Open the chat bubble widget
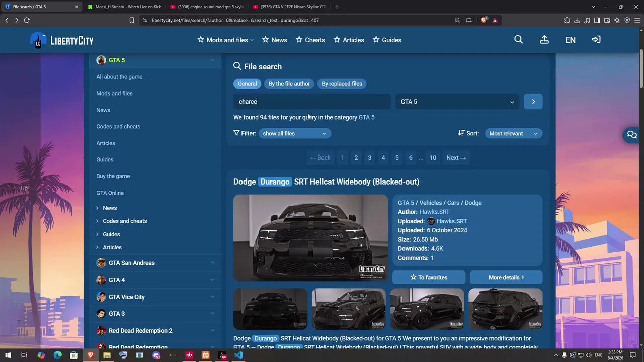This screenshot has width=644, height=362. click(x=632, y=135)
